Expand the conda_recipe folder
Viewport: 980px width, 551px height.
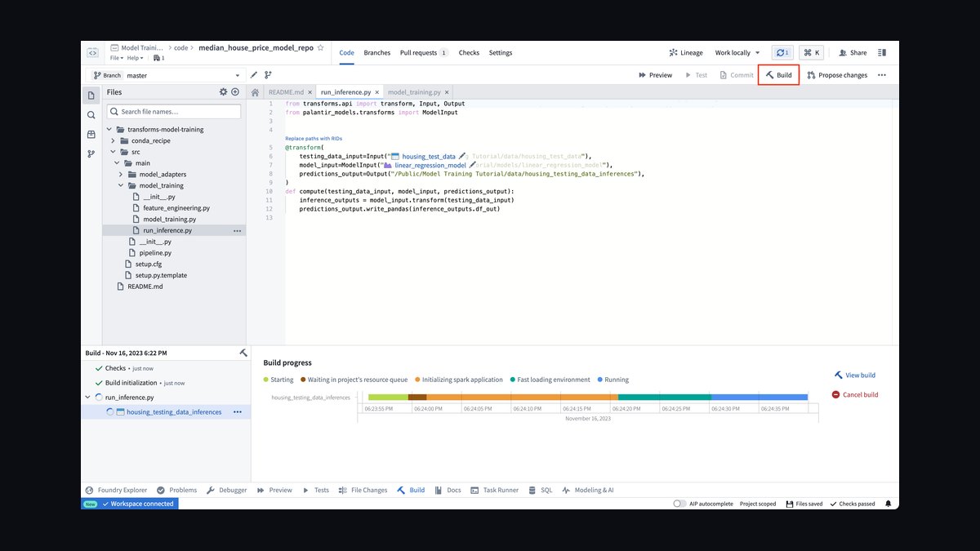pyautogui.click(x=114, y=140)
